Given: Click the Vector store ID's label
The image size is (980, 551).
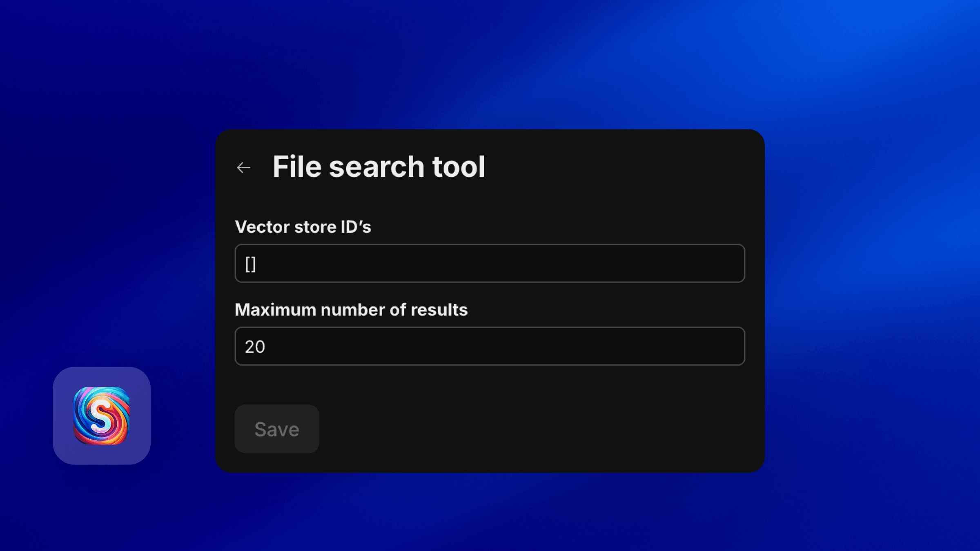Looking at the screenshot, I should coord(304,227).
